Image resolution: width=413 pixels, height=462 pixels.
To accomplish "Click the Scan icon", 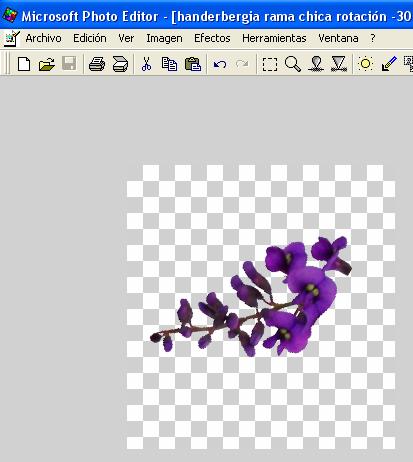I will pyautogui.click(x=120, y=64).
